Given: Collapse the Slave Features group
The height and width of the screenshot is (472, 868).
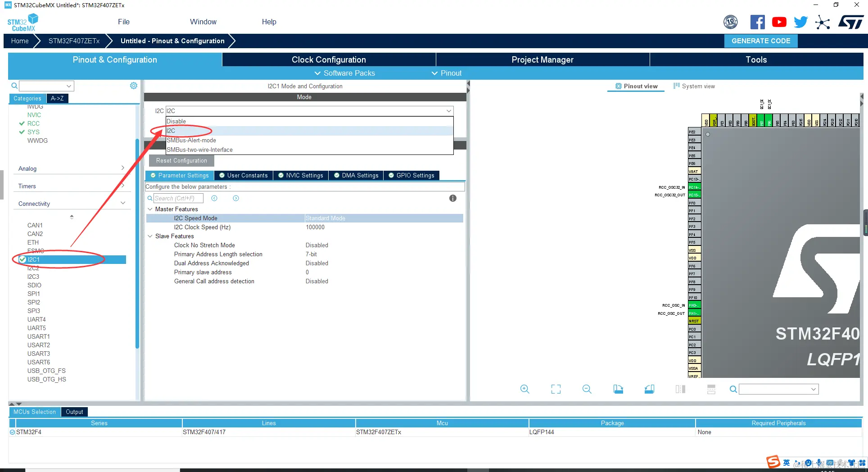Looking at the screenshot, I should click(x=150, y=236).
